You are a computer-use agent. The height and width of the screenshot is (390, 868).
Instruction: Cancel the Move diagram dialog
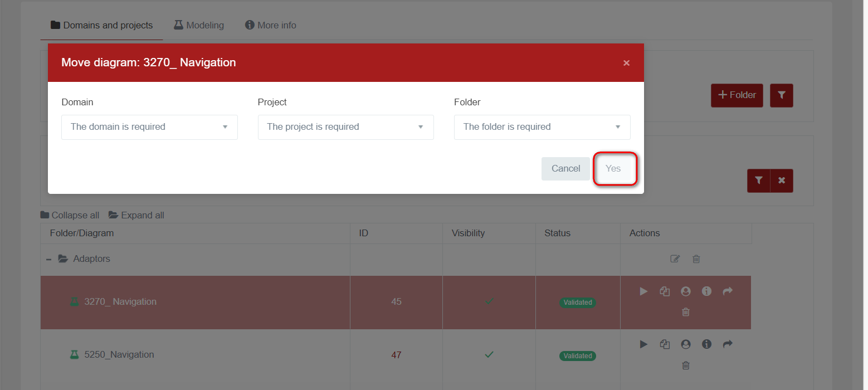tap(565, 168)
